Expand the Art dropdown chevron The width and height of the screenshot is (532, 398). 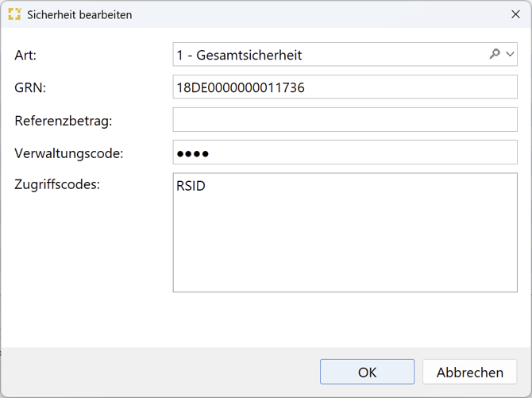[x=510, y=54]
